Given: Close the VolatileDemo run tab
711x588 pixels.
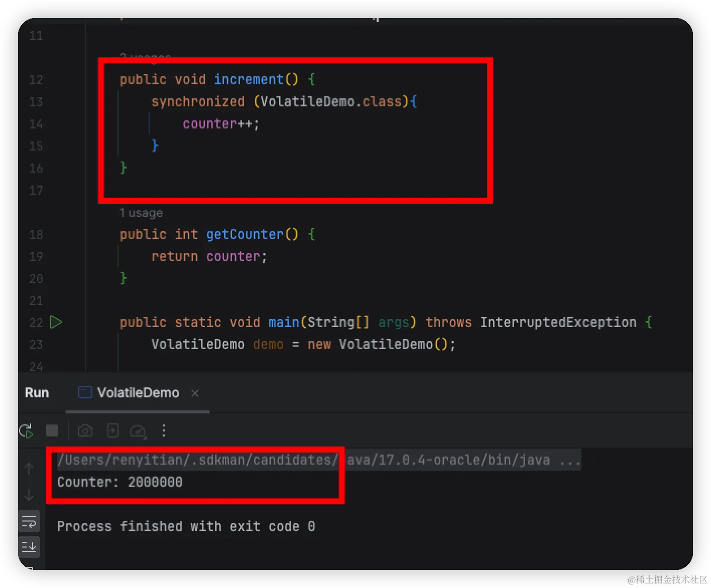Looking at the screenshot, I should point(195,393).
